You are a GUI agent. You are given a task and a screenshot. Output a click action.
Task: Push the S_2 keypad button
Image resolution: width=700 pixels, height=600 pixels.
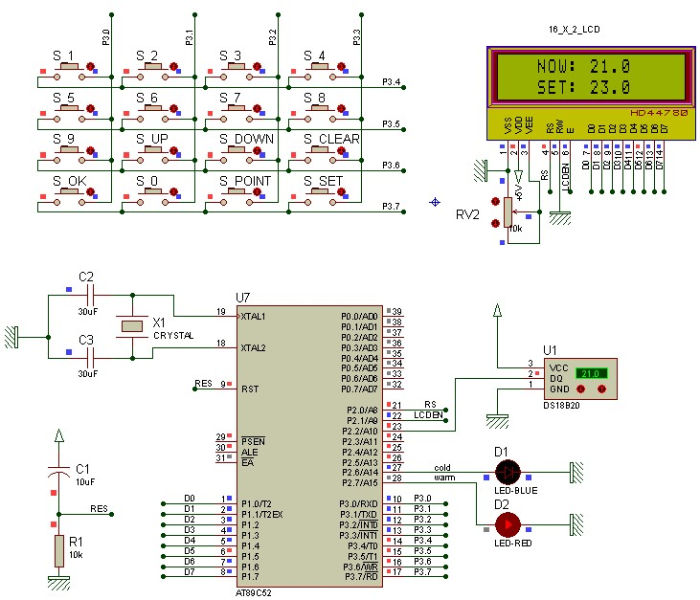tap(152, 67)
